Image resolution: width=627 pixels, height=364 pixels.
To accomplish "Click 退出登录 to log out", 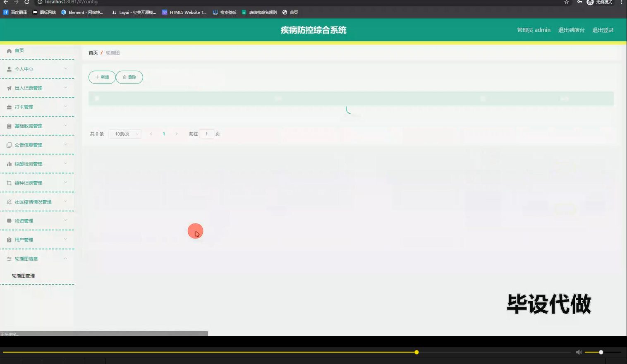I will tap(603, 30).
